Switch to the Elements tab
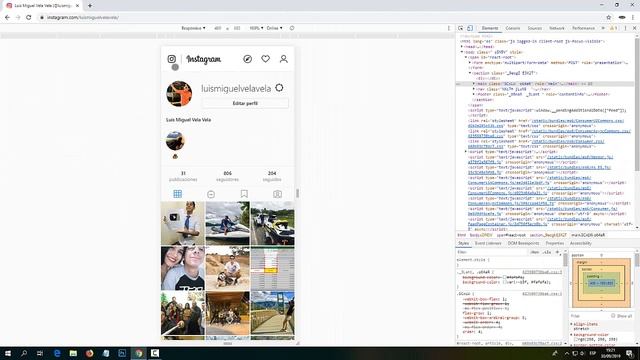Screen dimensions: 640x360 pyautogui.click(x=490, y=28)
